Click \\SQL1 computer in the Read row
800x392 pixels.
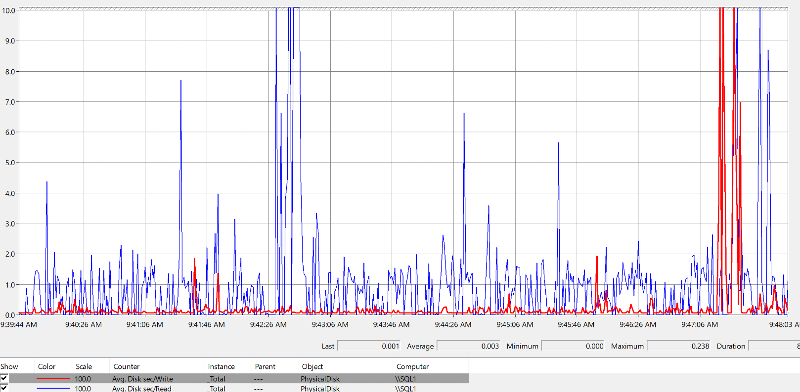406,389
